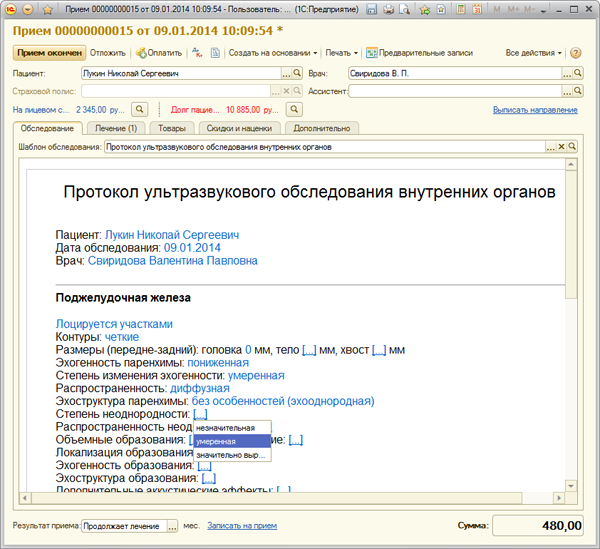The width and height of the screenshot is (600, 549).
Task: Open the calculator icon in title bar
Action: click(461, 9)
